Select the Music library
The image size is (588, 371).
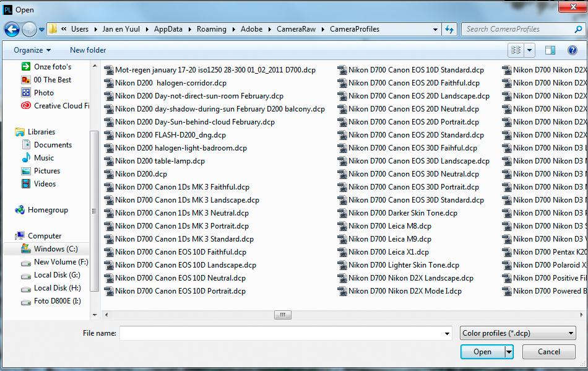(38, 158)
